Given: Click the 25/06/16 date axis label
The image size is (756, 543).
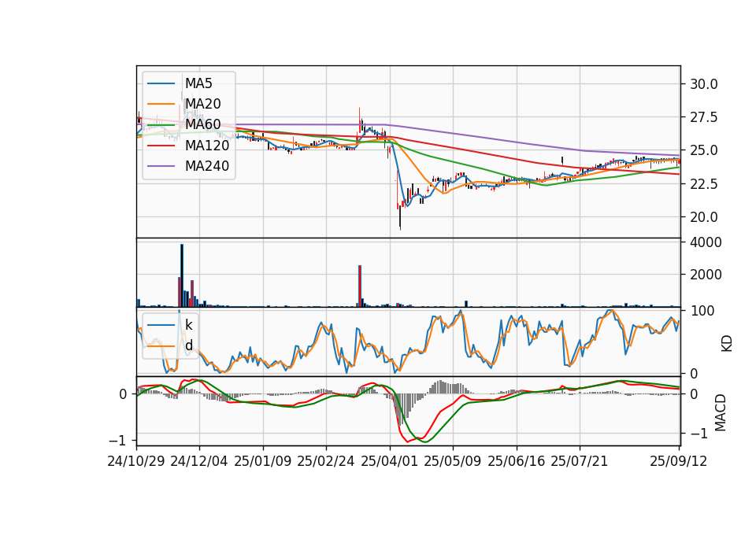Looking at the screenshot, I should click(517, 461).
